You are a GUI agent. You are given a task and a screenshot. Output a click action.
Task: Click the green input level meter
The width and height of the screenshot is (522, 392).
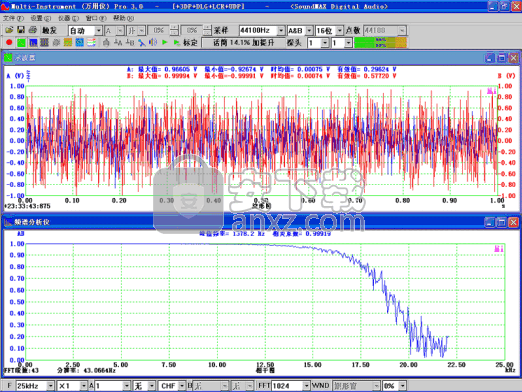(380, 43)
